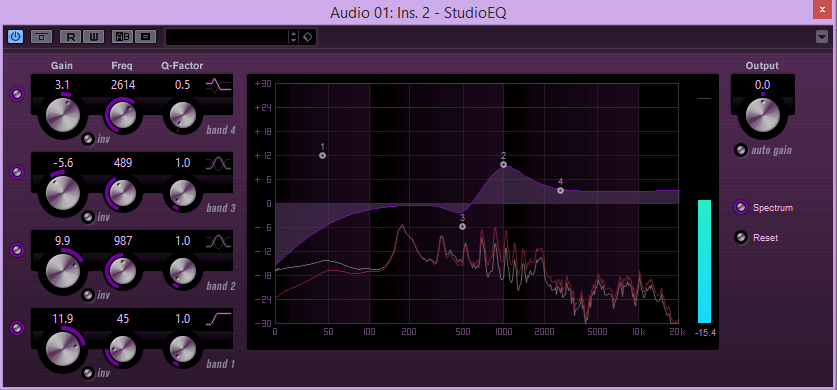Click band 3 Freq knob
Image resolution: width=837 pixels, height=390 pixels.
[122, 192]
